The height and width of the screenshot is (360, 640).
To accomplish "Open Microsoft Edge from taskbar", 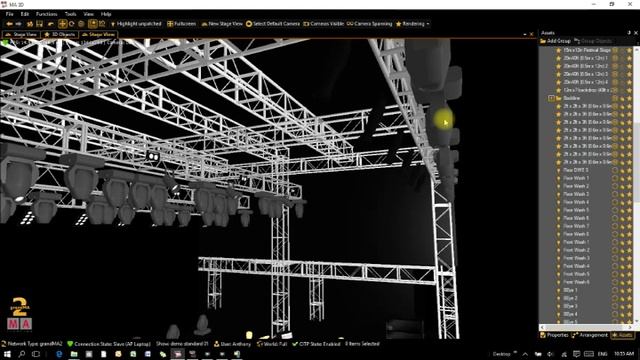I will click(59, 354).
